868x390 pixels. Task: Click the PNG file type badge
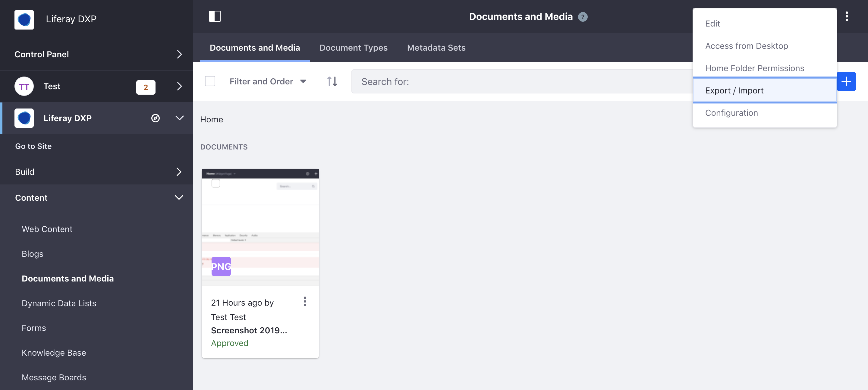(221, 266)
